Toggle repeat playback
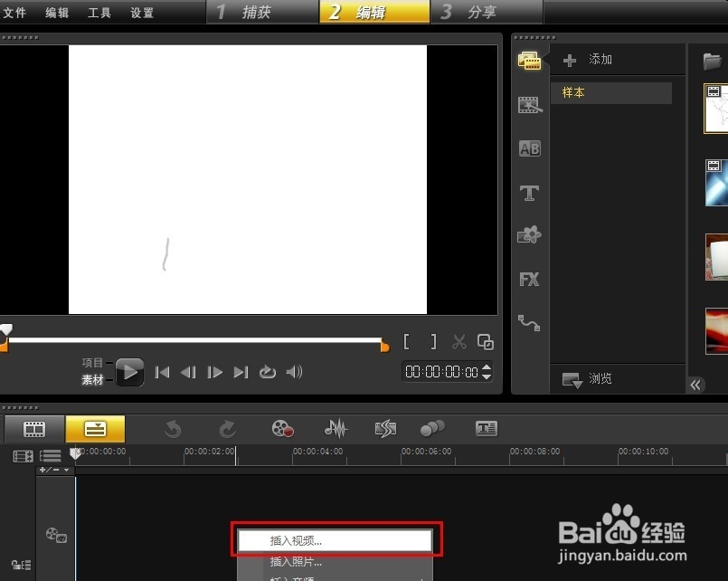The height and width of the screenshot is (581, 728). (x=268, y=372)
